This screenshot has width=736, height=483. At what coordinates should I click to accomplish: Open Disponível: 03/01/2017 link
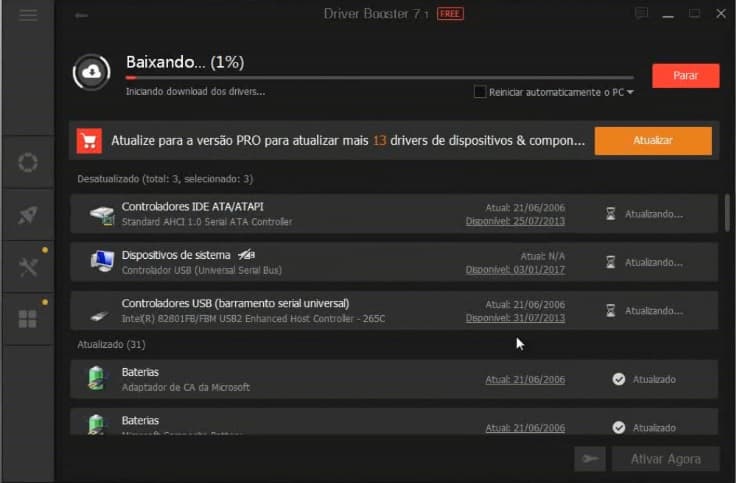click(515, 270)
